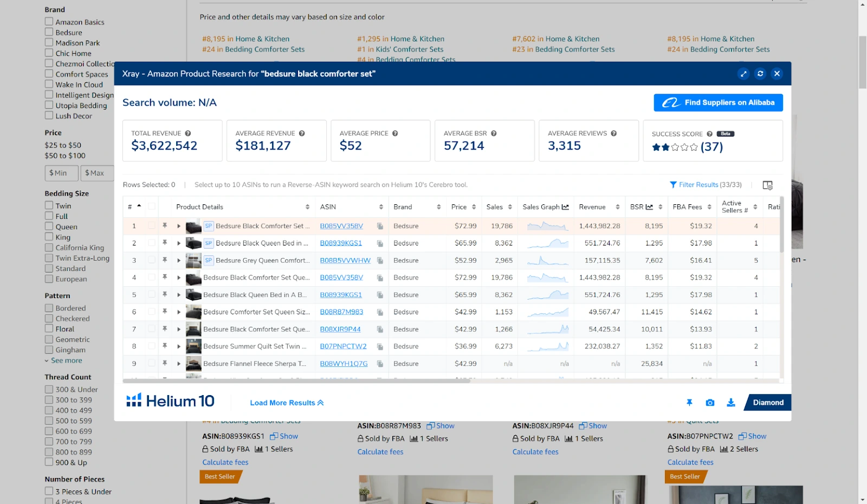The height and width of the screenshot is (504, 867).
Task: Tick the Queen bedding size checkbox
Action: (x=49, y=227)
